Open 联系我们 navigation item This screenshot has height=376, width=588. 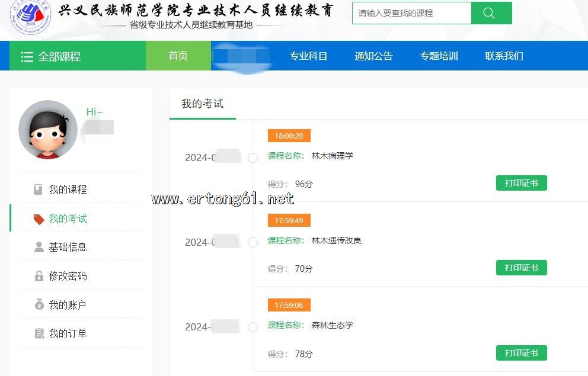[x=504, y=56]
